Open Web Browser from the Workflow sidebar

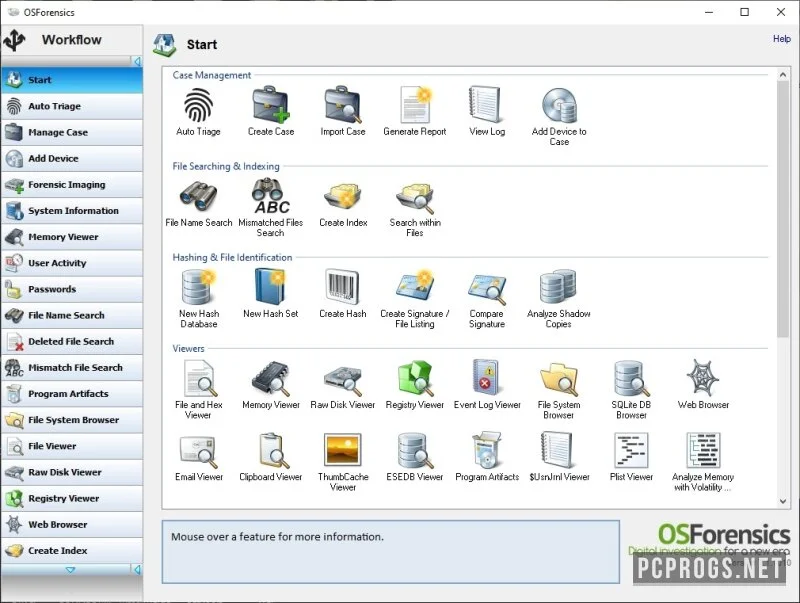tap(72, 524)
